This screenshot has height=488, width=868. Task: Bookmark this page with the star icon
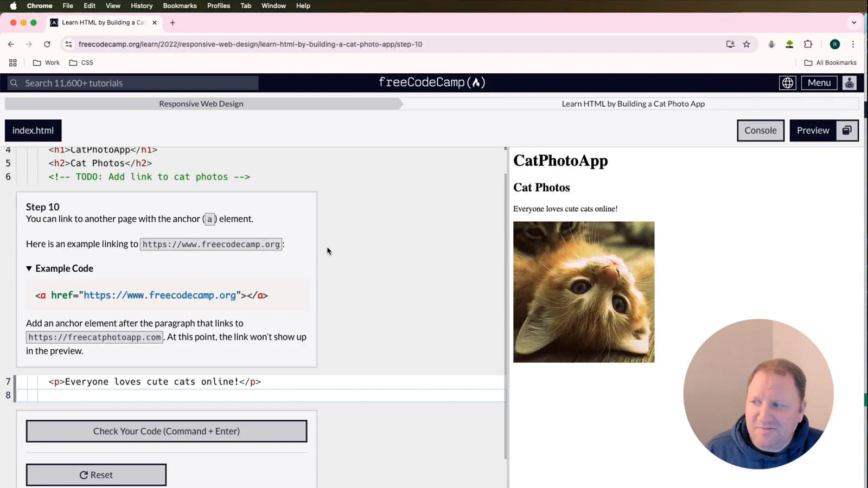coord(746,44)
